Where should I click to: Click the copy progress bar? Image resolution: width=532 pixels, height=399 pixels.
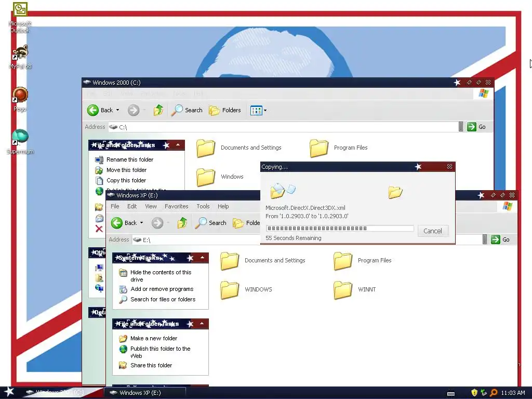coord(340,229)
